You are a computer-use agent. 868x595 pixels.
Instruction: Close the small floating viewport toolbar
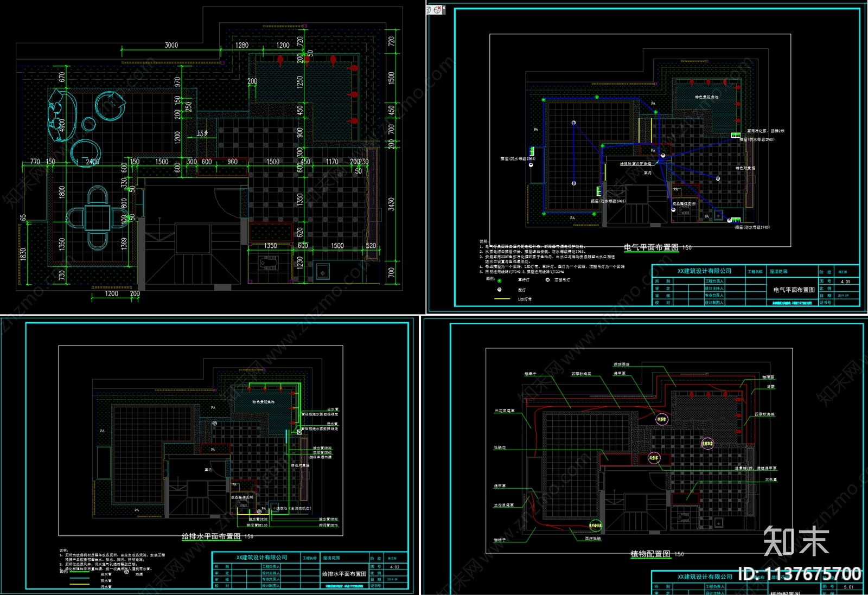pos(444,7)
